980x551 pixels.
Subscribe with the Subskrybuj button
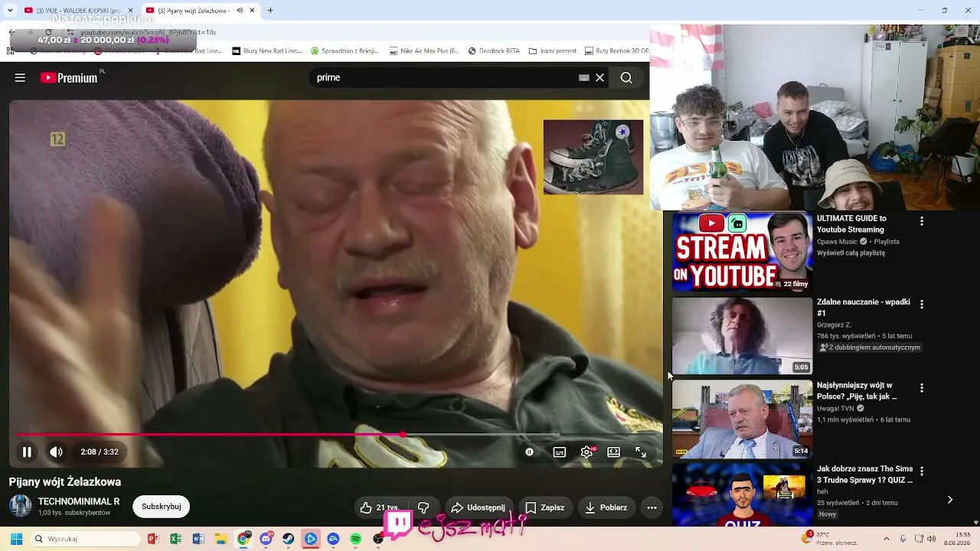(161, 507)
